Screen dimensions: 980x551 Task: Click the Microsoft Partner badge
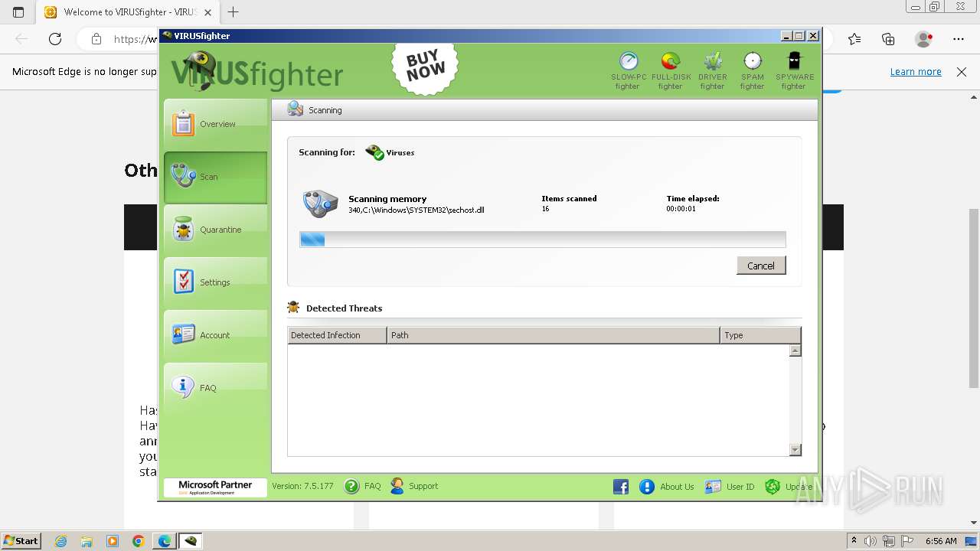[x=215, y=487]
